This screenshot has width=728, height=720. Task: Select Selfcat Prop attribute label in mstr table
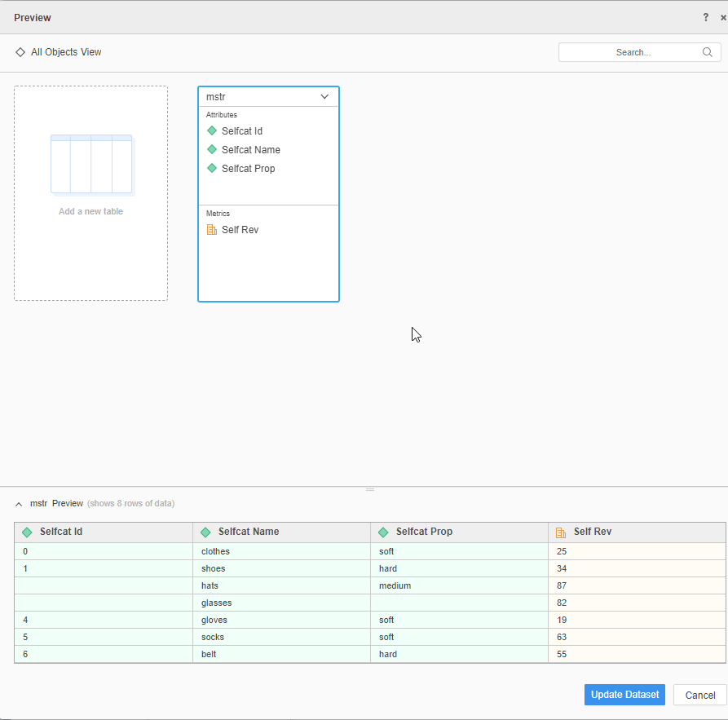point(248,169)
